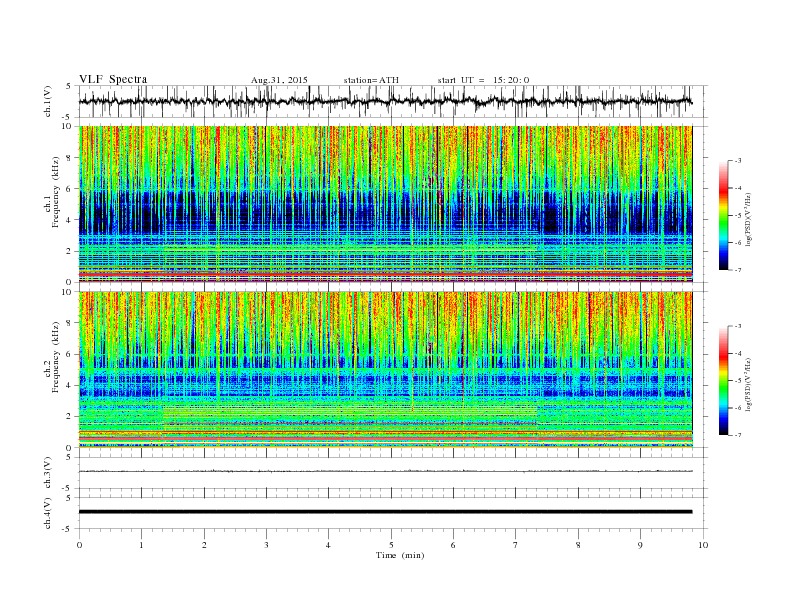
Task: Click the ch.2 spectrogram color scale bar
Action: pos(723,380)
